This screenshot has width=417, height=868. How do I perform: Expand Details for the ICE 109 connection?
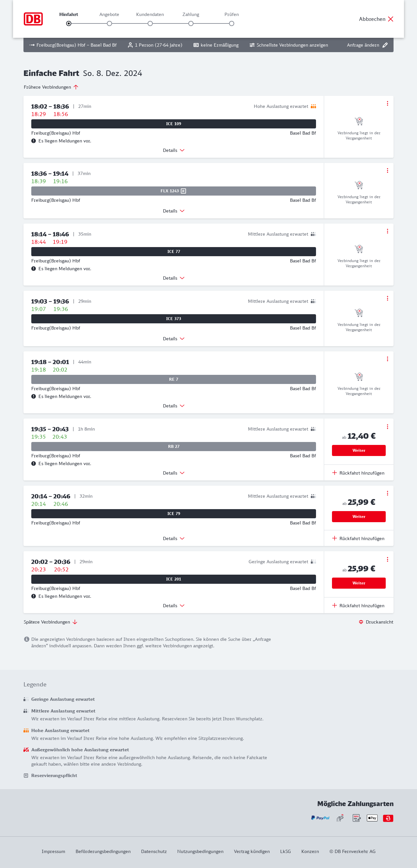pyautogui.click(x=173, y=150)
